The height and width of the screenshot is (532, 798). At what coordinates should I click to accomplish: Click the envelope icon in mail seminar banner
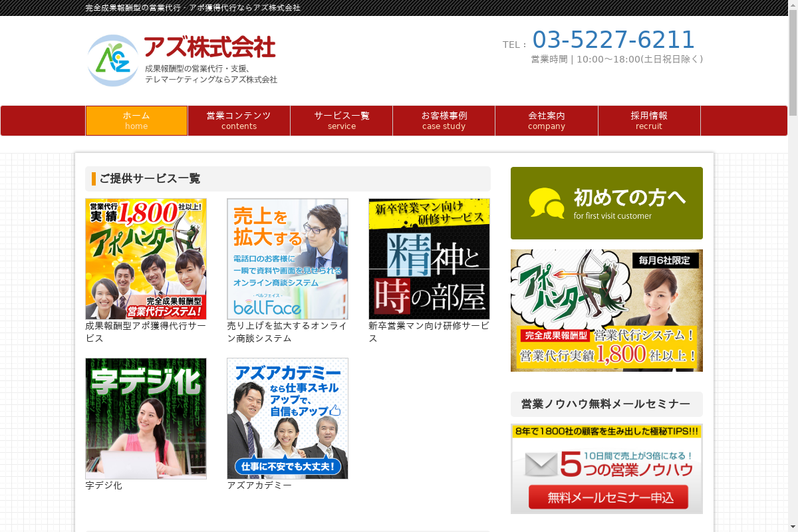(x=541, y=464)
